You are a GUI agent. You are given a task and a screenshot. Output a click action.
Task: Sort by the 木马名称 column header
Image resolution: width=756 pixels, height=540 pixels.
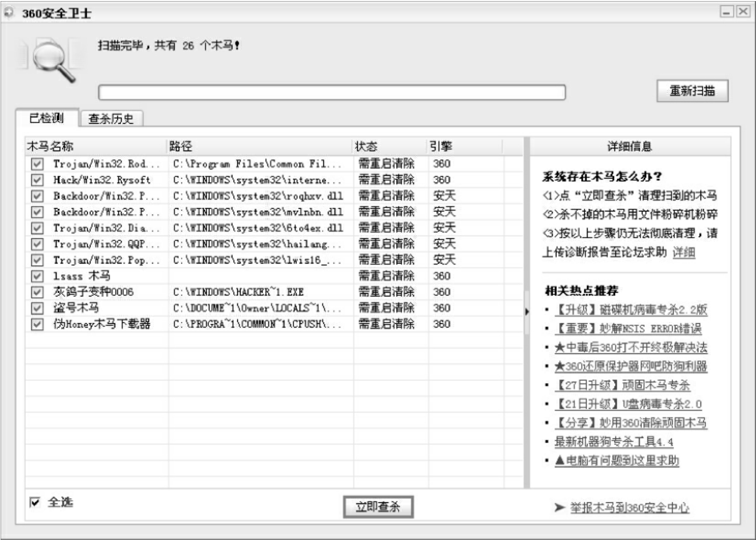click(96, 146)
